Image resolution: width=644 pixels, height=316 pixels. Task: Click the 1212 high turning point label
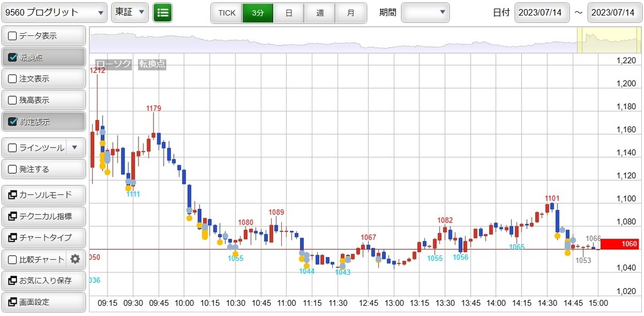tap(98, 70)
